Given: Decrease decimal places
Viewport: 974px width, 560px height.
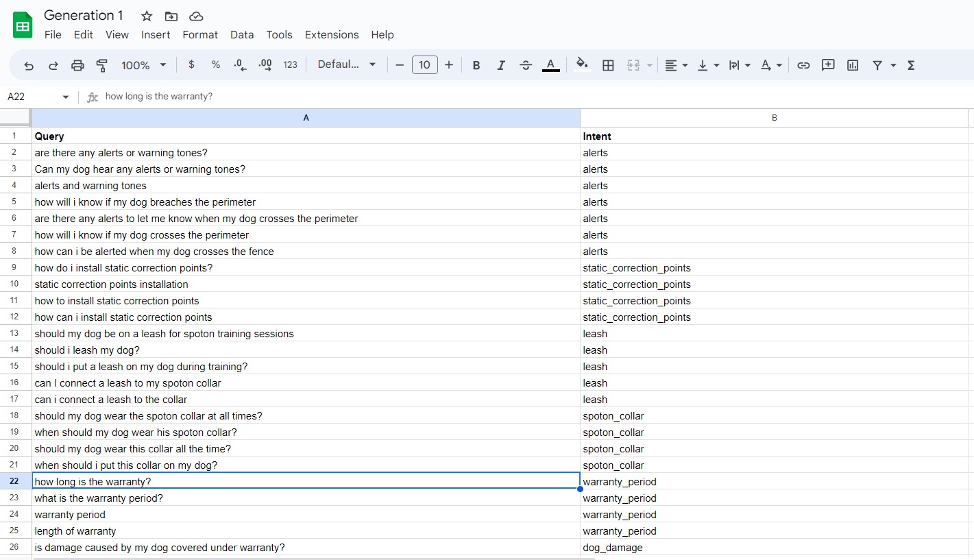Looking at the screenshot, I should click(239, 64).
